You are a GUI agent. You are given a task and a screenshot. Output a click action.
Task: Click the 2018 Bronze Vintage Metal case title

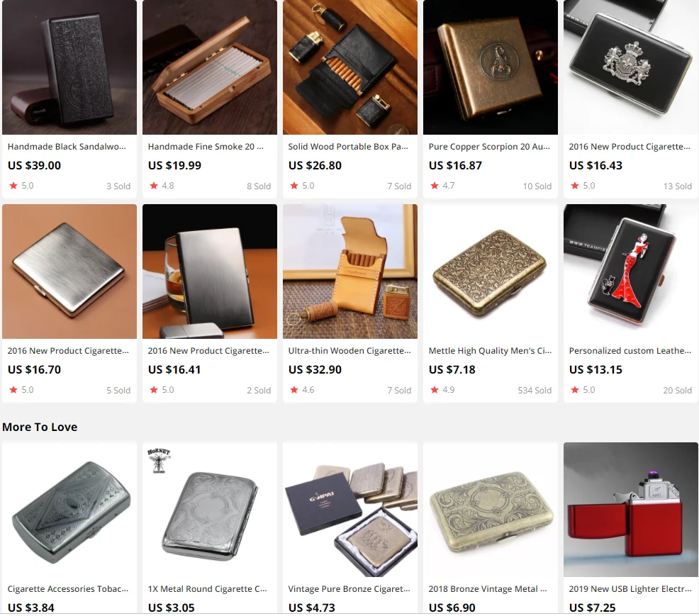488,589
